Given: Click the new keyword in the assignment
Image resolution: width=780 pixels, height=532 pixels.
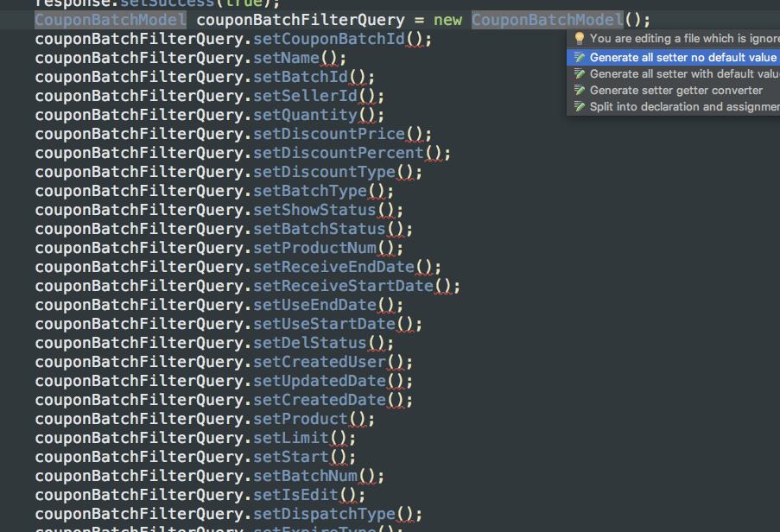Looking at the screenshot, I should (448, 19).
